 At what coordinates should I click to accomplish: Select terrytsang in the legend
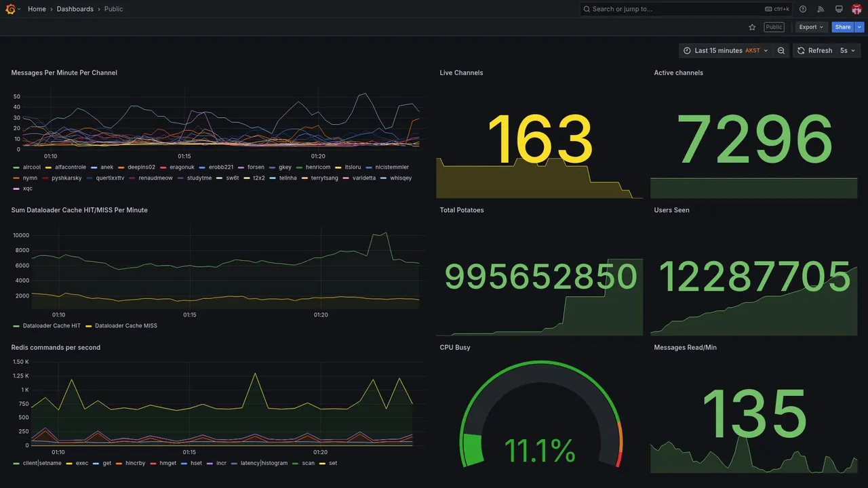pos(325,178)
